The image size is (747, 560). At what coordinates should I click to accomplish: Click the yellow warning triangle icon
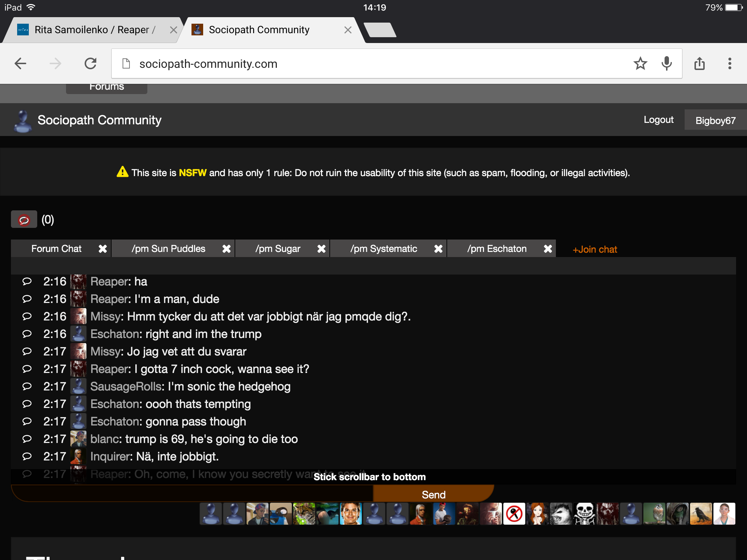click(x=123, y=172)
